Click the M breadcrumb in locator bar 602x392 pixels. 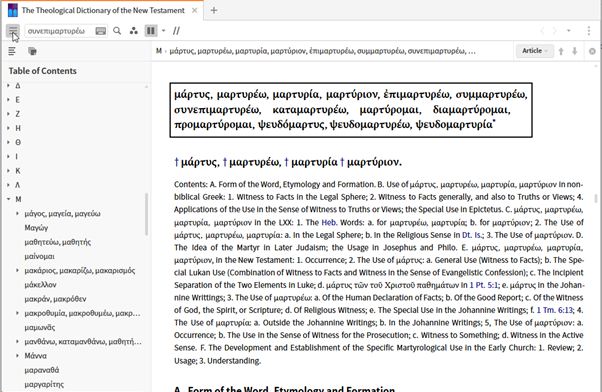tap(159, 51)
